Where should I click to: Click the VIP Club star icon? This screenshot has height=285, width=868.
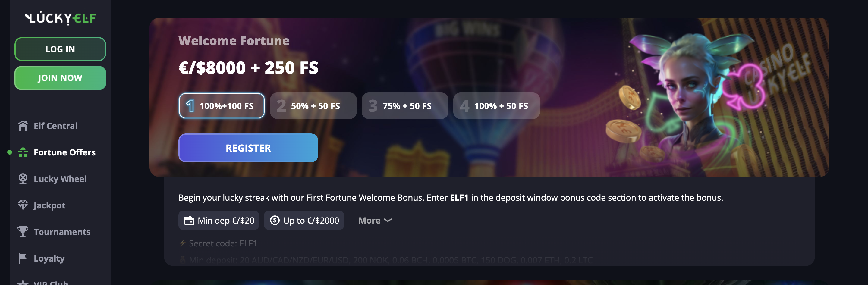[x=22, y=282]
